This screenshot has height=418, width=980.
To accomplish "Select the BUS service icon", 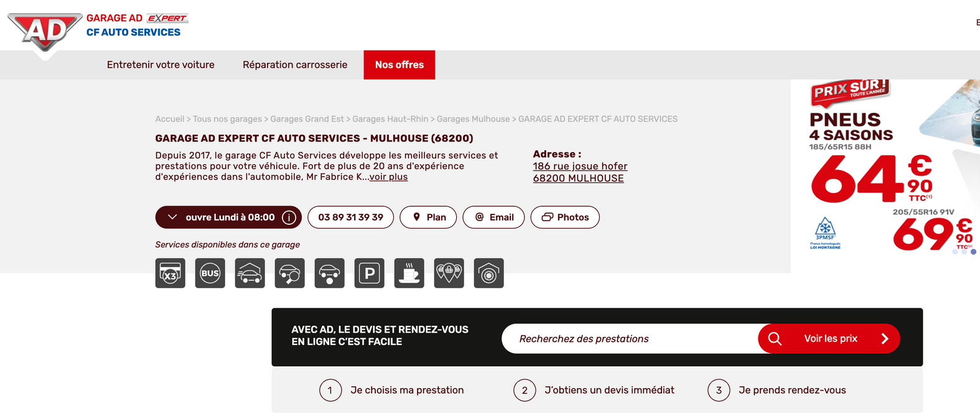I will click(x=210, y=273).
